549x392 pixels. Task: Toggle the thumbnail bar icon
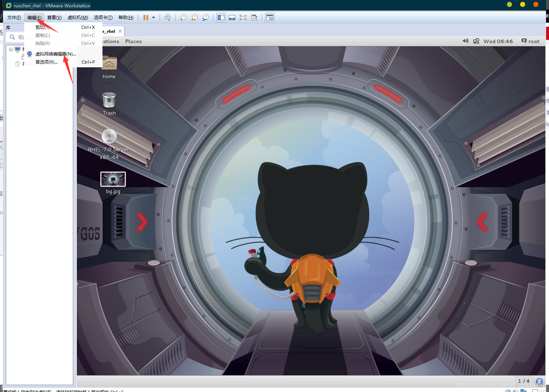pos(232,18)
